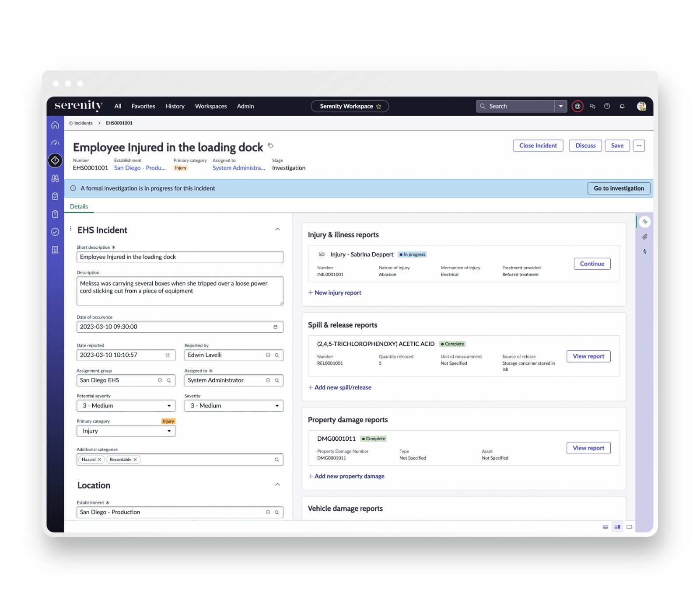Image resolution: width=700 pixels, height=606 pixels.
Task: Open the binoculars observations icon
Action: click(55, 178)
